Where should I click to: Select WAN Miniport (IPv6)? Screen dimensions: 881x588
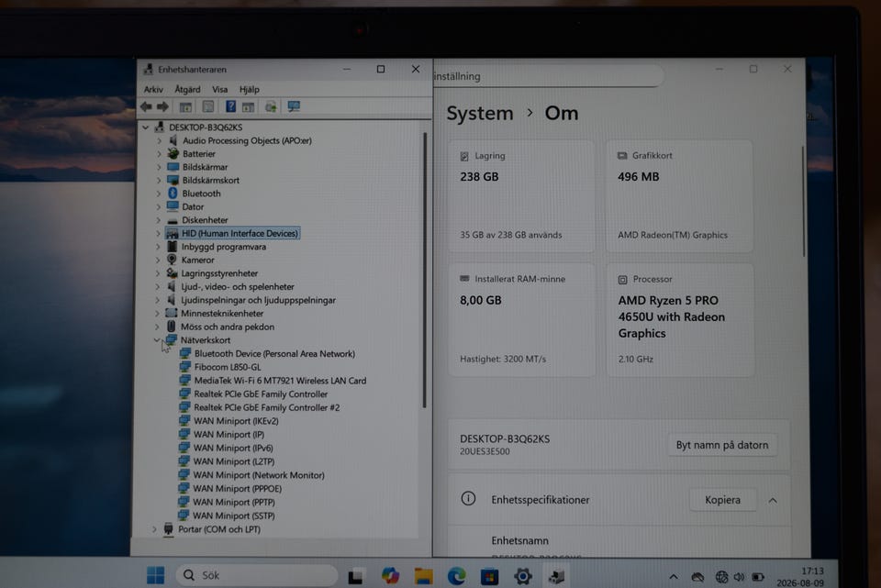(x=233, y=449)
